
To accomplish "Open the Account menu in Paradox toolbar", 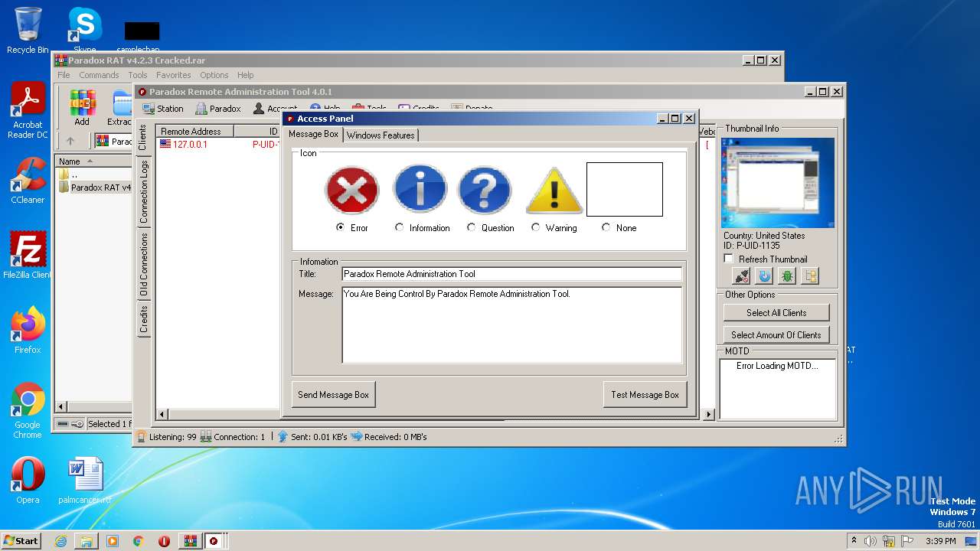I will 276,109.
